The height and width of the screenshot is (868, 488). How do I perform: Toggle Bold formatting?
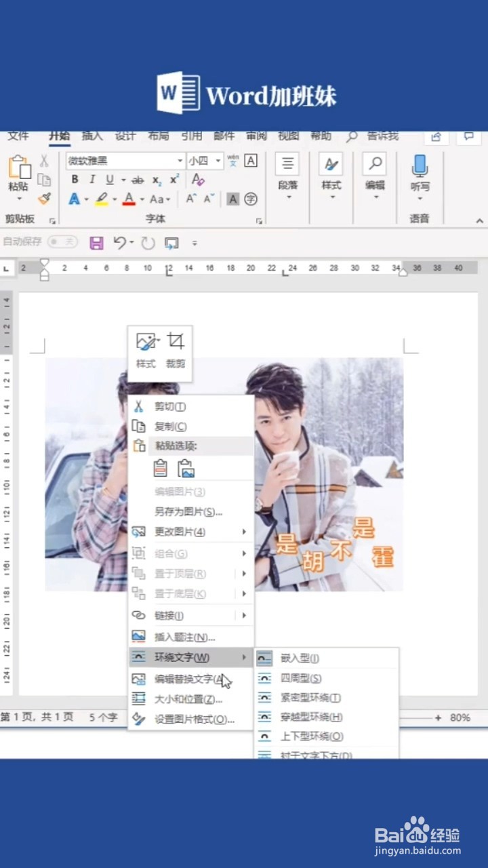click(x=75, y=180)
